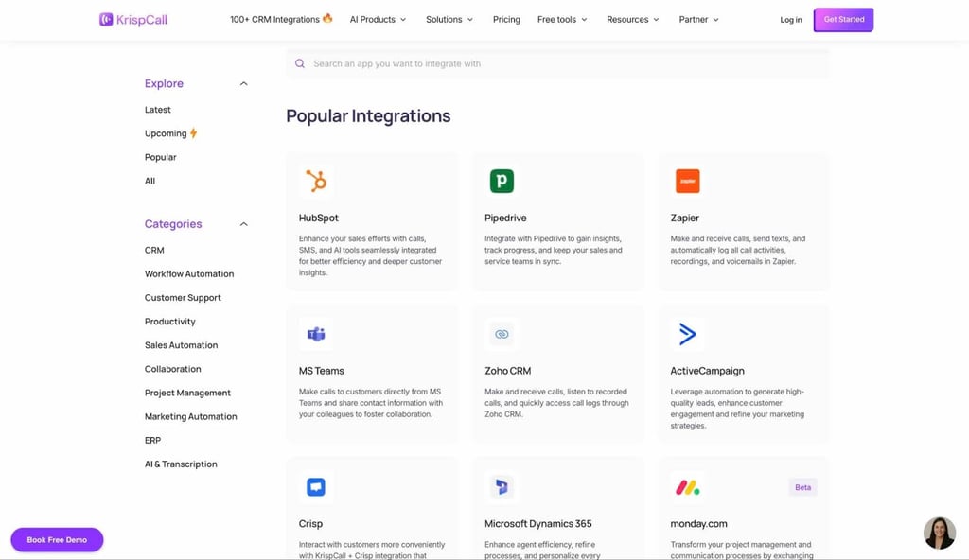969x560 pixels.
Task: Click the lightning icon next to Upcoming
Action: pyautogui.click(x=193, y=132)
